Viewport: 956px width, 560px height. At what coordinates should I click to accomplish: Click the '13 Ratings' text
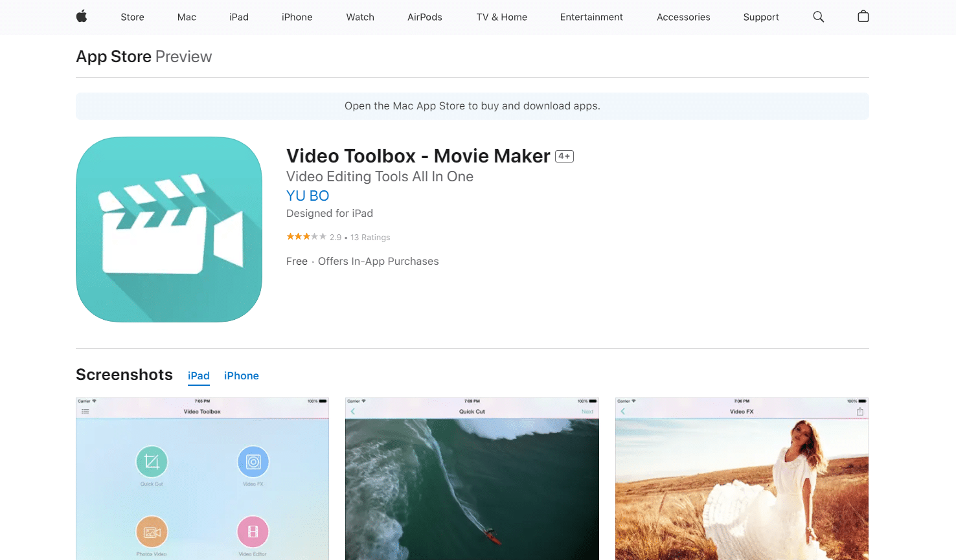point(370,238)
